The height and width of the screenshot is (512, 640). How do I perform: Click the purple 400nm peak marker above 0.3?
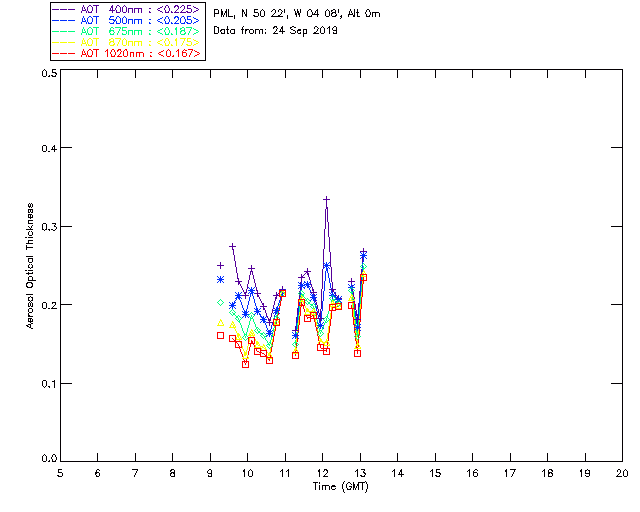(x=327, y=199)
